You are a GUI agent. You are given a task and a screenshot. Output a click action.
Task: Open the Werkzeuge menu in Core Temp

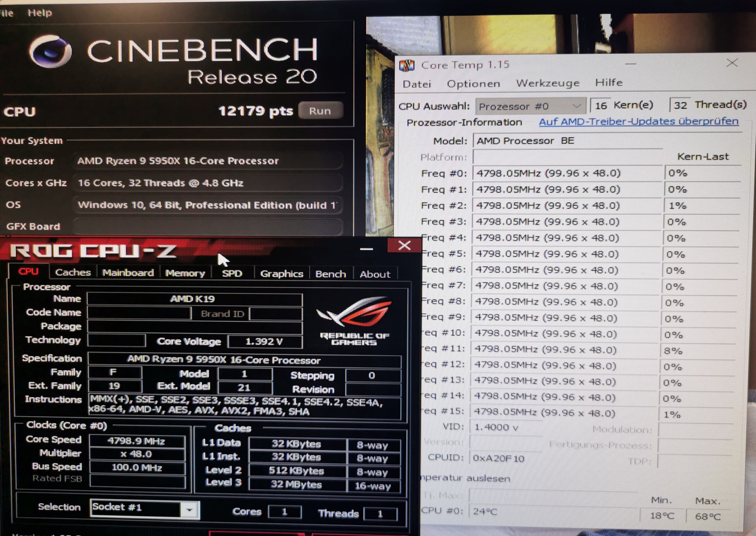(548, 83)
